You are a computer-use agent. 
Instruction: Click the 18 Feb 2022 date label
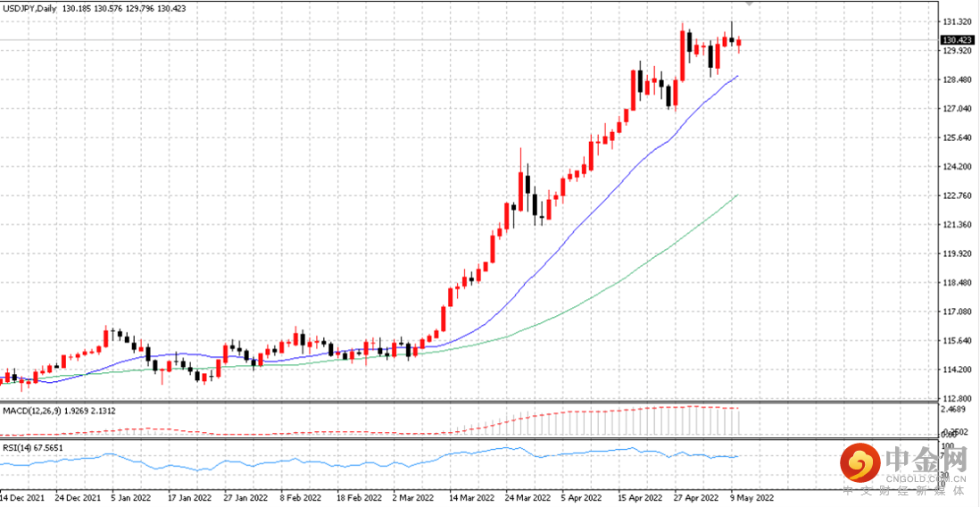click(x=359, y=498)
